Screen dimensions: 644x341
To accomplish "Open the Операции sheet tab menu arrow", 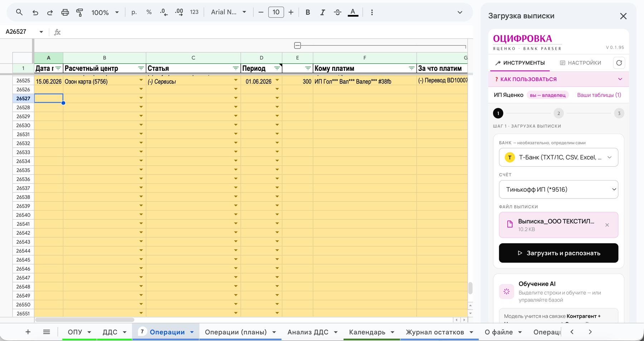I will coord(192,332).
